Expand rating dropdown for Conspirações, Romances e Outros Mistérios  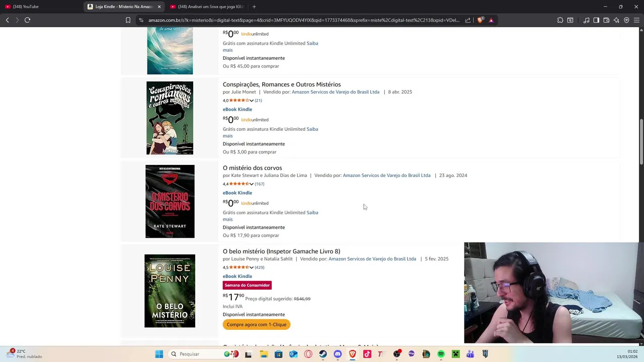[252, 101]
